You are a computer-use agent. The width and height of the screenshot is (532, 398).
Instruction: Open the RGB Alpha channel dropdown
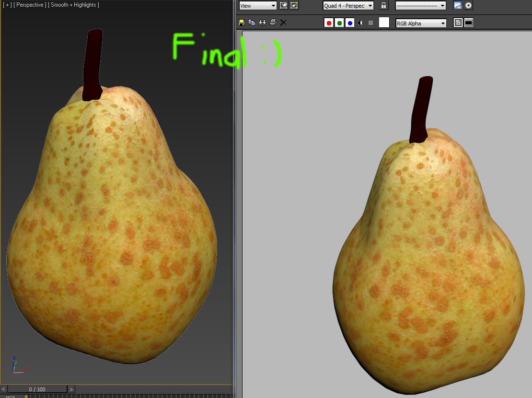tap(421, 23)
